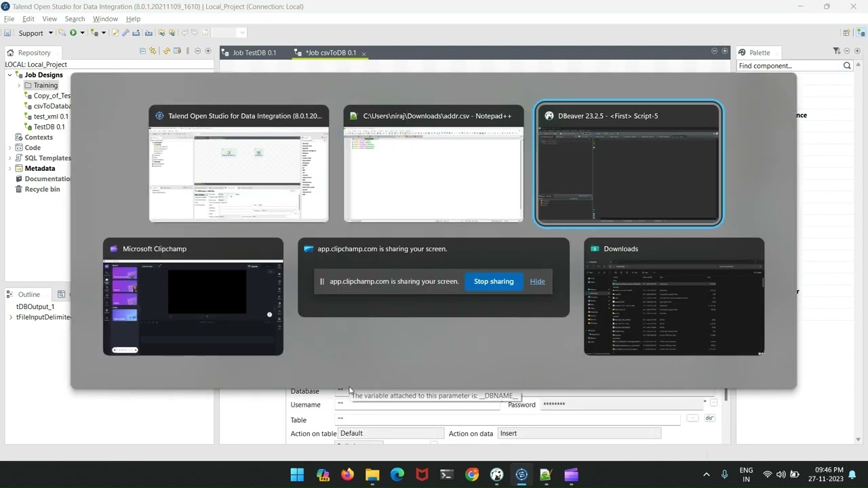Viewport: 868px width, 488px height.
Task: Open the Action on table dropdown
Action: coord(390,433)
